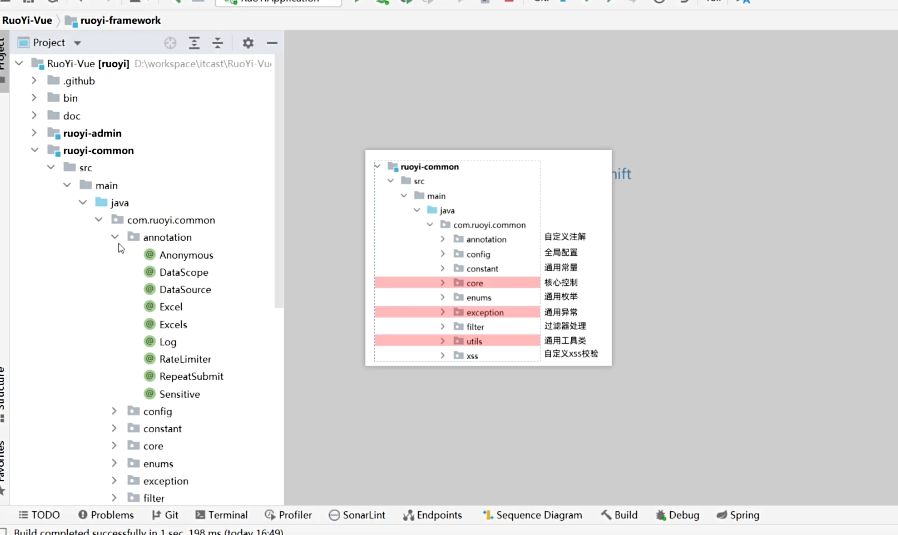898x535 pixels.
Task: Expand the config package
Action: click(x=114, y=411)
